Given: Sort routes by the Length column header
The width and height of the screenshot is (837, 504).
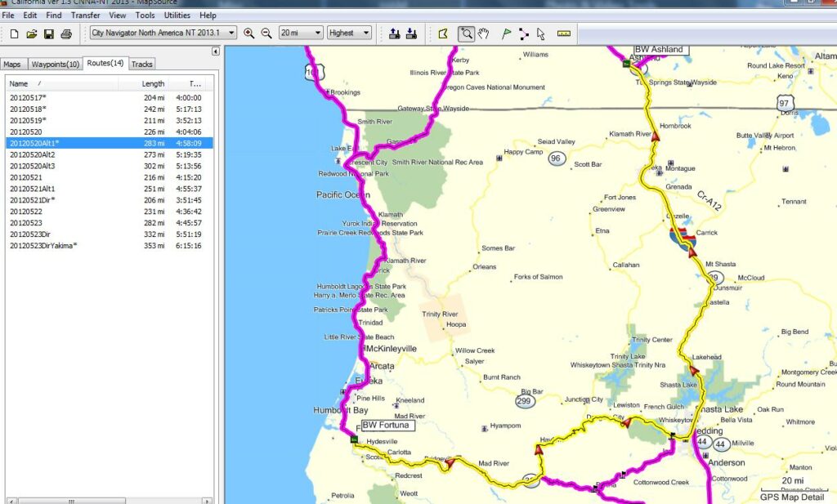Looking at the screenshot, I should point(153,83).
